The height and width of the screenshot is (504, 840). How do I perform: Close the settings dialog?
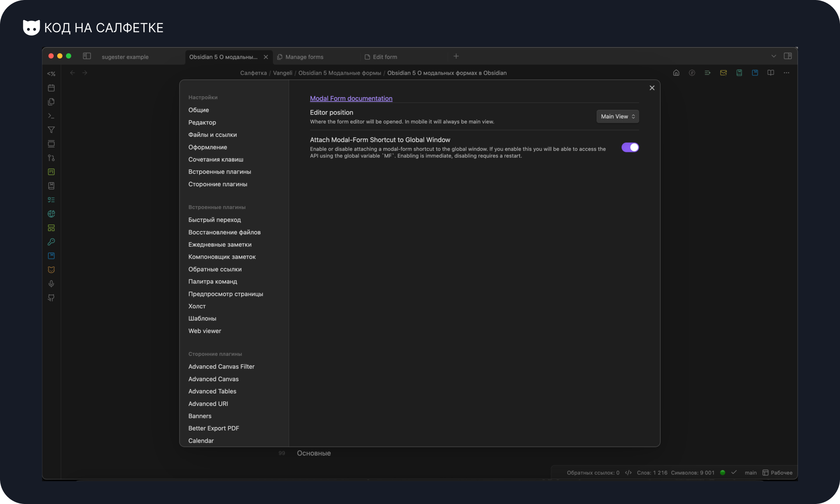click(x=652, y=88)
